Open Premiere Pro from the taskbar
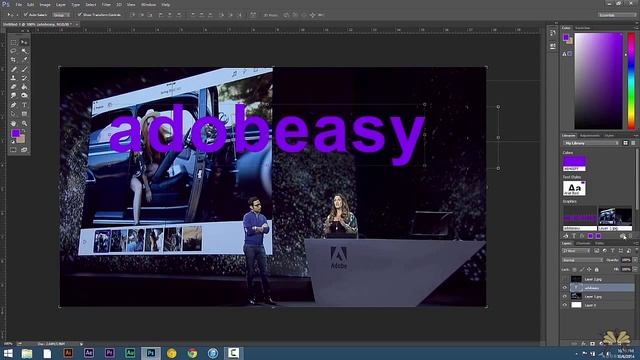This screenshot has height=360, width=640. click(x=109, y=353)
